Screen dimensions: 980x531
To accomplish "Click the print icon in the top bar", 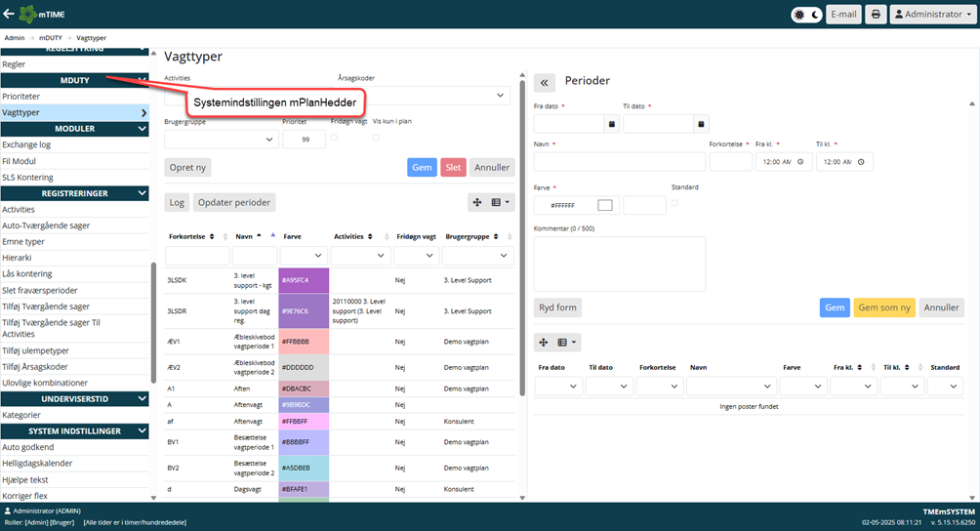I will pyautogui.click(x=876, y=15).
